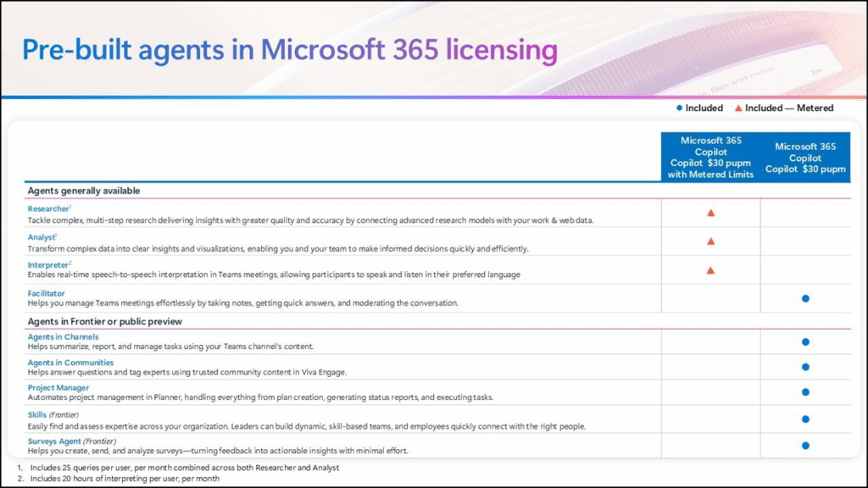This screenshot has width=868, height=488.
Task: Click the Surveys Agent included dot
Action: click(805, 445)
